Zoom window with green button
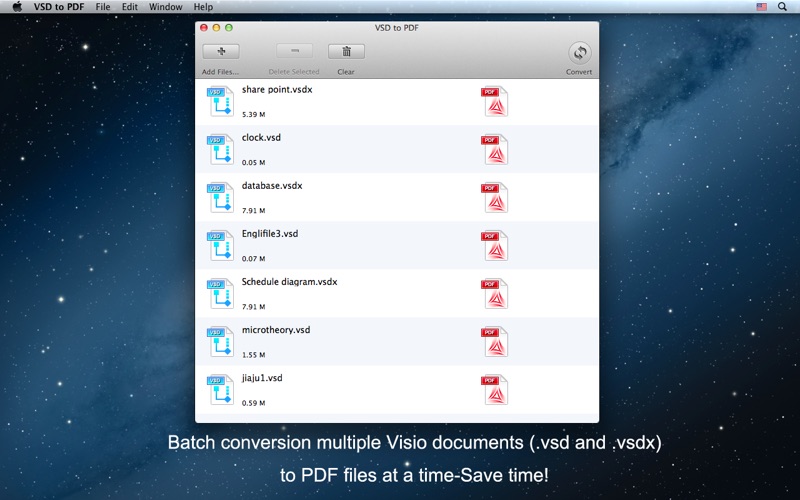The image size is (800, 500). (229, 28)
